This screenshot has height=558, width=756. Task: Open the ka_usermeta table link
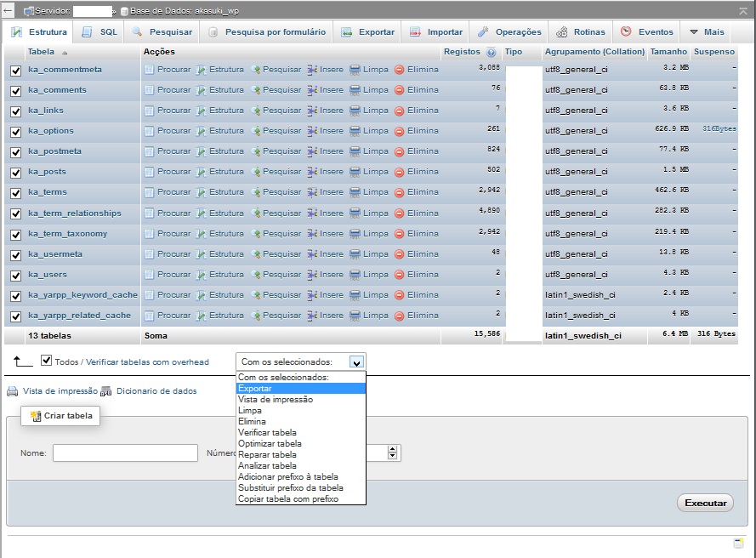[55, 254]
